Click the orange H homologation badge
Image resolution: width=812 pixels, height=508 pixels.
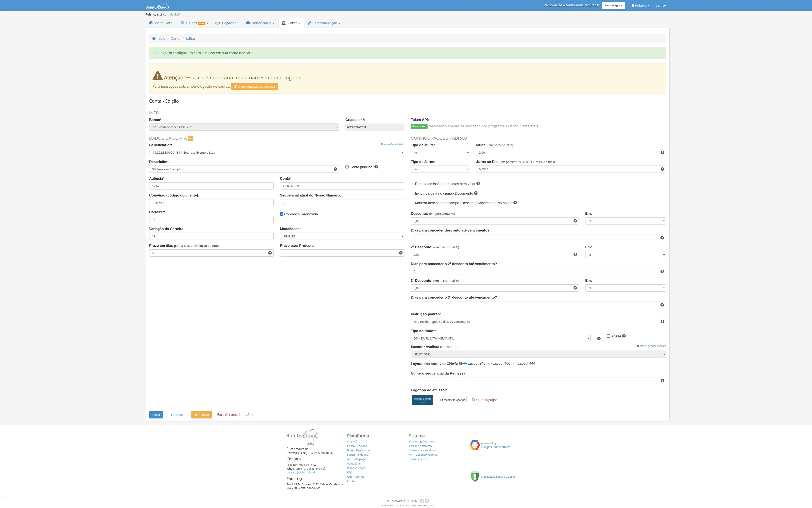tap(190, 138)
